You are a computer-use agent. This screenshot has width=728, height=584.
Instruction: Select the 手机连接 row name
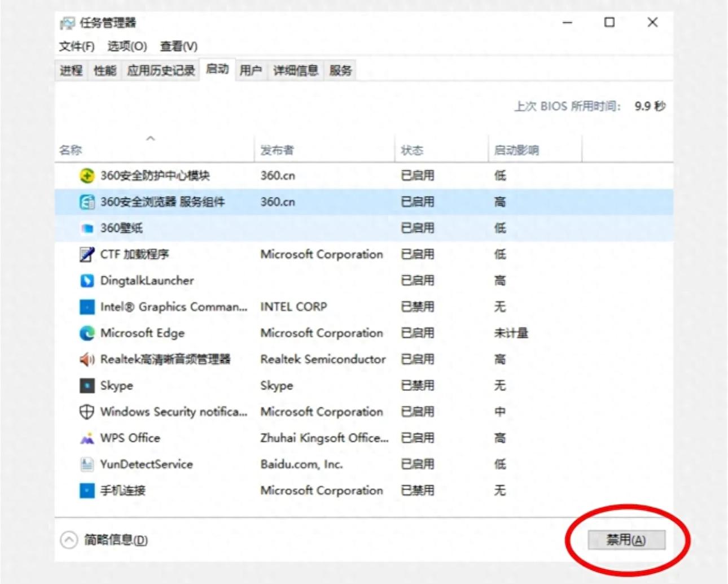click(x=123, y=490)
